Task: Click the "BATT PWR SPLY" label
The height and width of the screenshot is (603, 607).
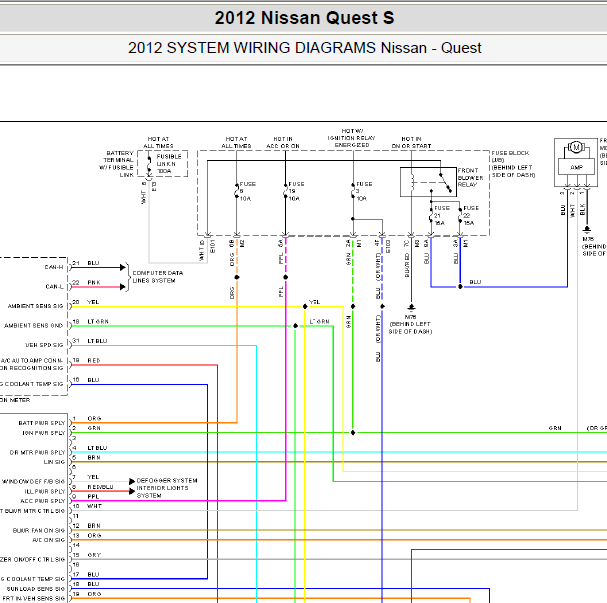Action: point(42,423)
